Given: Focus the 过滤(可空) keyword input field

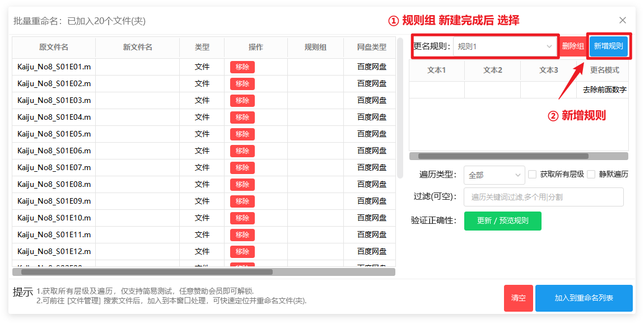Looking at the screenshot, I should (543, 197).
